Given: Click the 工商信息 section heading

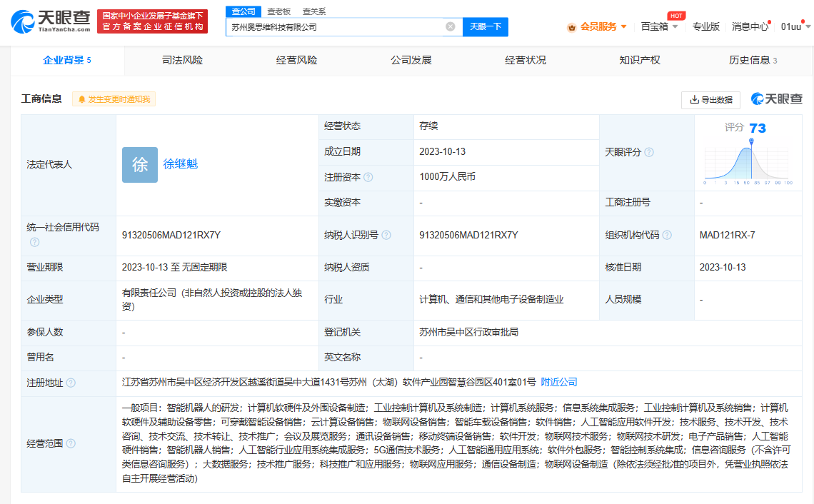Looking at the screenshot, I should 41,99.
